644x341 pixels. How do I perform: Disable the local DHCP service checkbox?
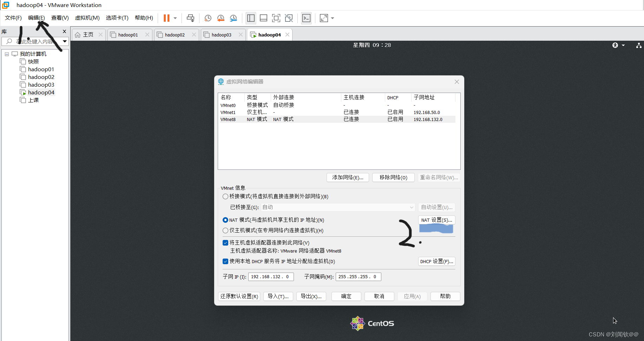[225, 261]
